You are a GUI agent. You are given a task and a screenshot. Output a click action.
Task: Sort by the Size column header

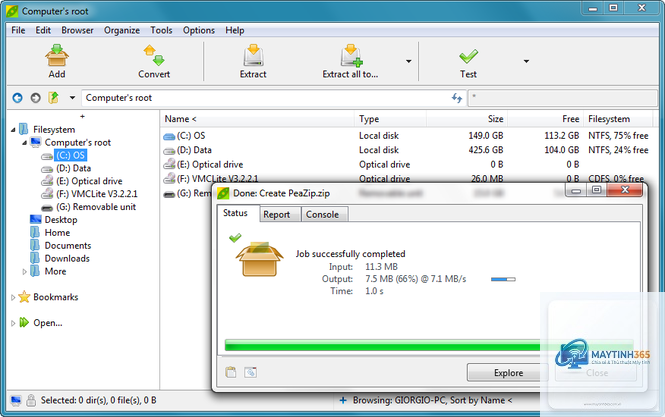coord(467,119)
